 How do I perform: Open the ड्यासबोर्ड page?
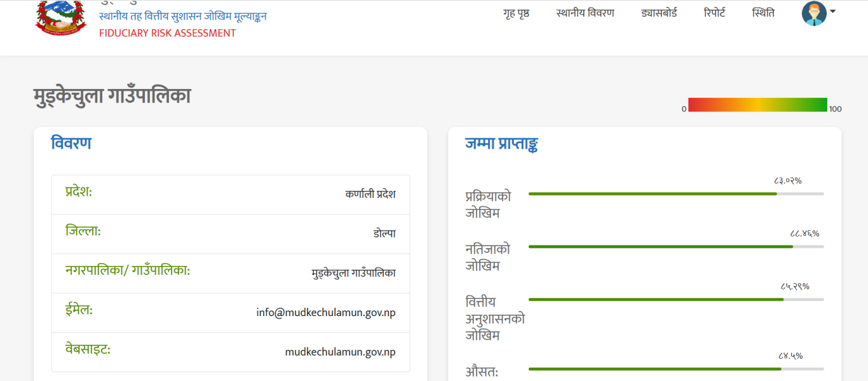pyautogui.click(x=659, y=13)
